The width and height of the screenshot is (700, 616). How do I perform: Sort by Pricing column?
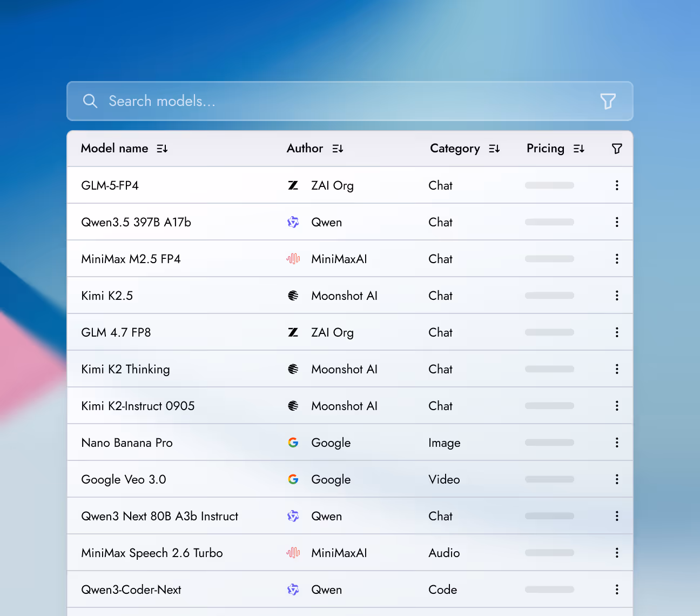579,149
